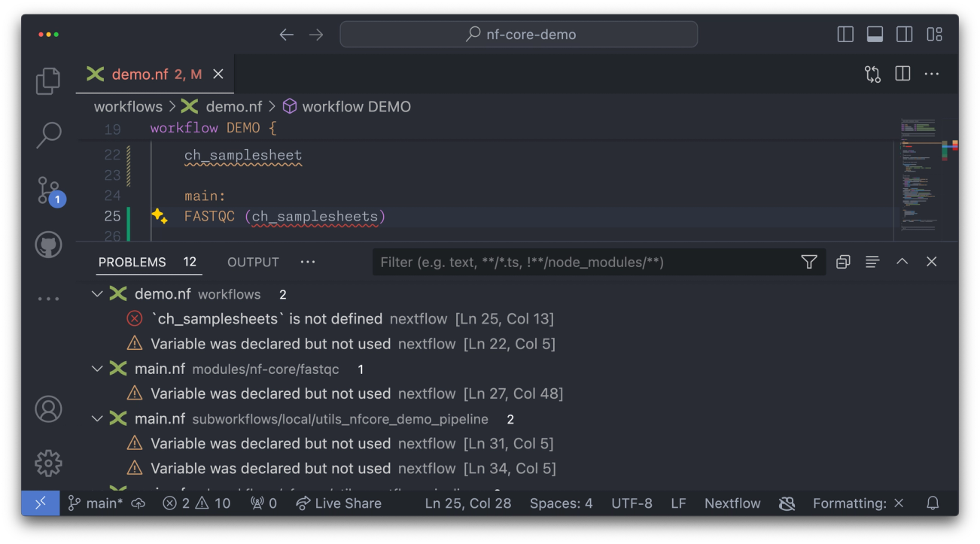Image resolution: width=980 pixels, height=544 pixels.
Task: Switch to the OUTPUT panel tab
Action: pos(253,262)
